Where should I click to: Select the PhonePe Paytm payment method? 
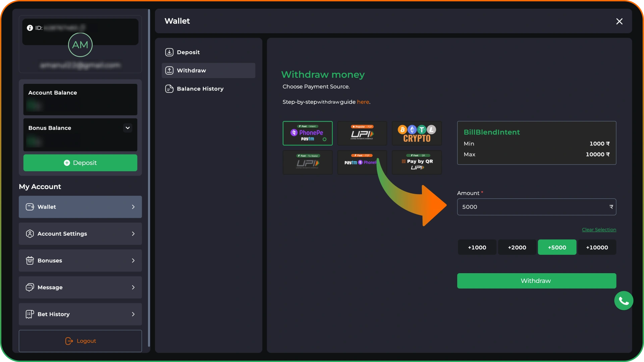click(x=308, y=133)
